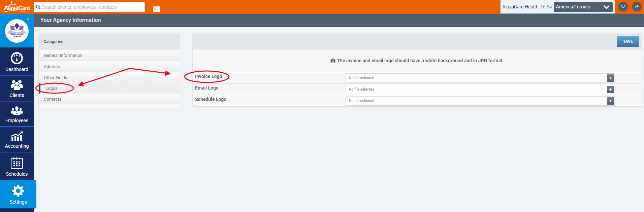Open the Dashboard from the sidebar
The height and width of the screenshot is (212, 644).
[x=17, y=62]
